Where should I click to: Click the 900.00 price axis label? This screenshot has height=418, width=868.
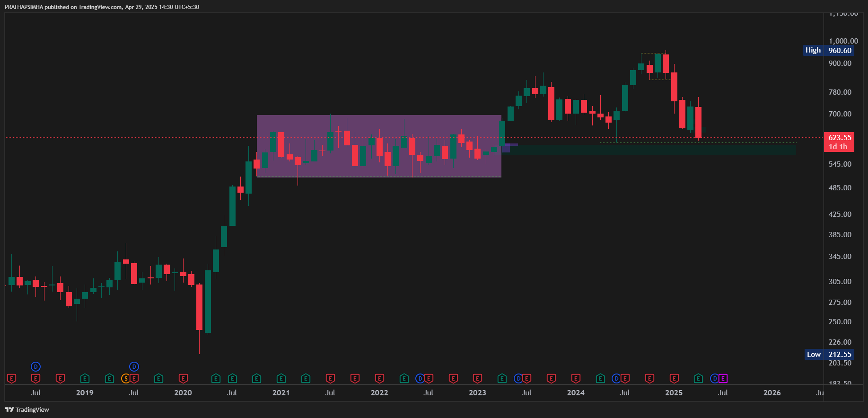[840, 63]
